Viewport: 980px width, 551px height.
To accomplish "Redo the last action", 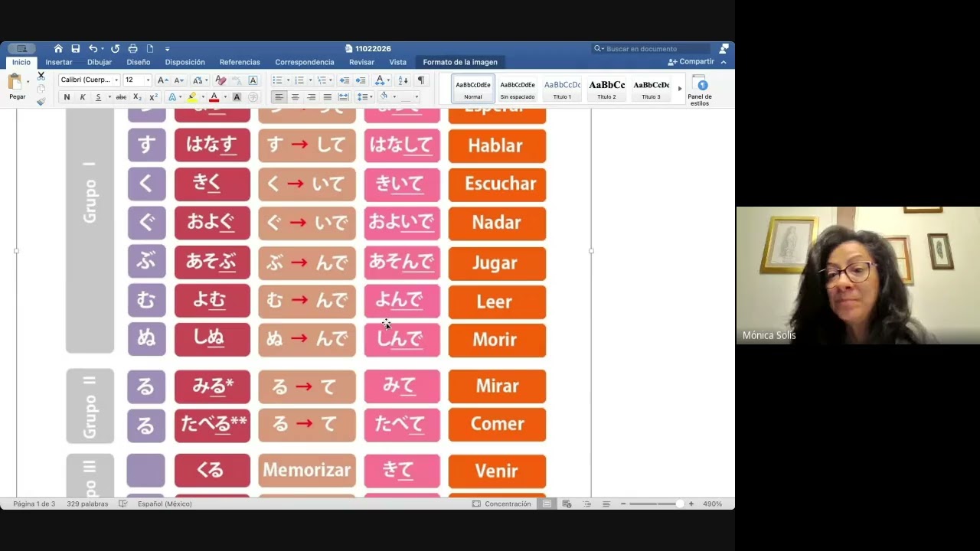I will pos(115,48).
